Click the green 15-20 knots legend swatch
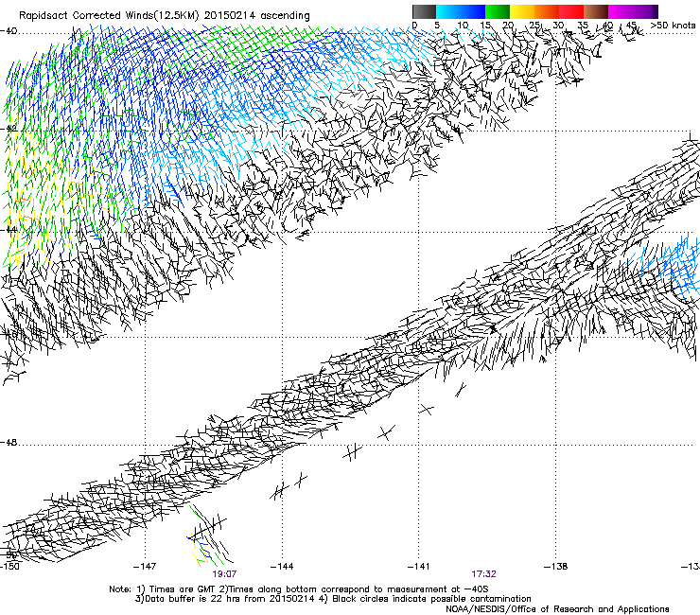700x615 pixels. [498, 11]
